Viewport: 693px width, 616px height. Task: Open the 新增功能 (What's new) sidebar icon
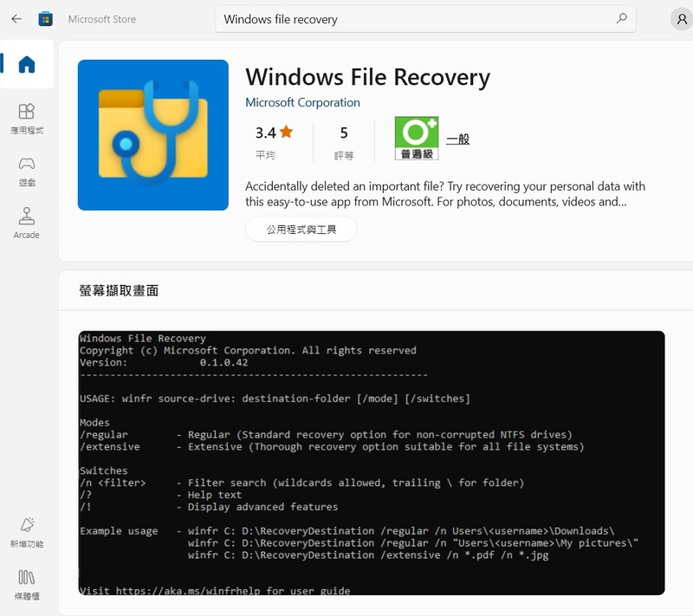point(29,528)
